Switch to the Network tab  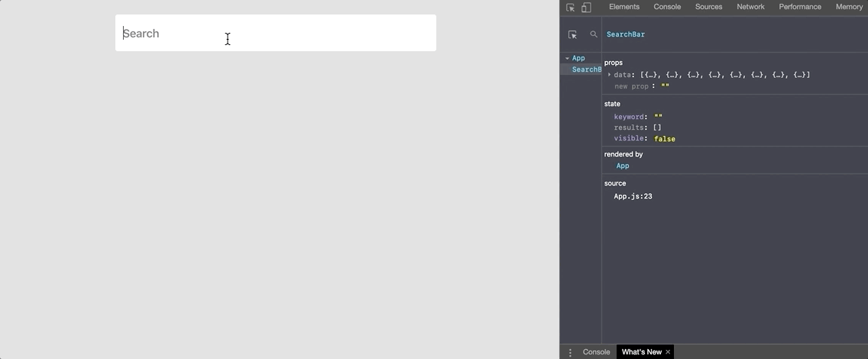point(750,7)
